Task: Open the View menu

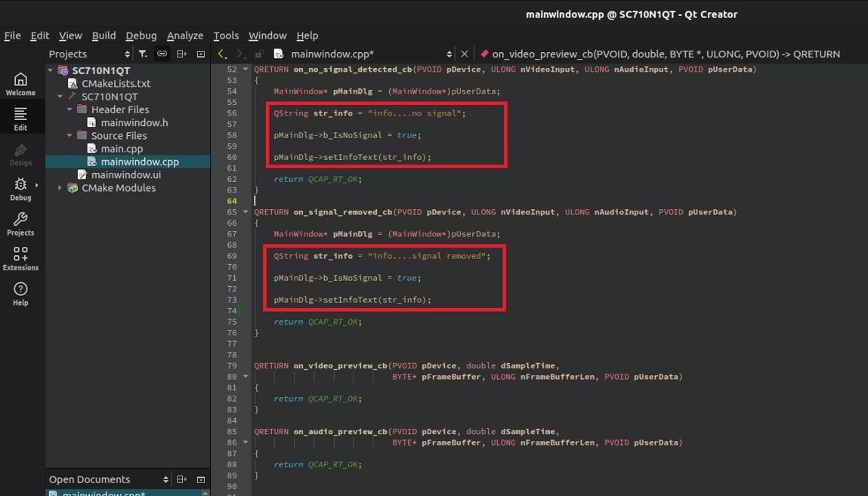Action: tap(70, 35)
